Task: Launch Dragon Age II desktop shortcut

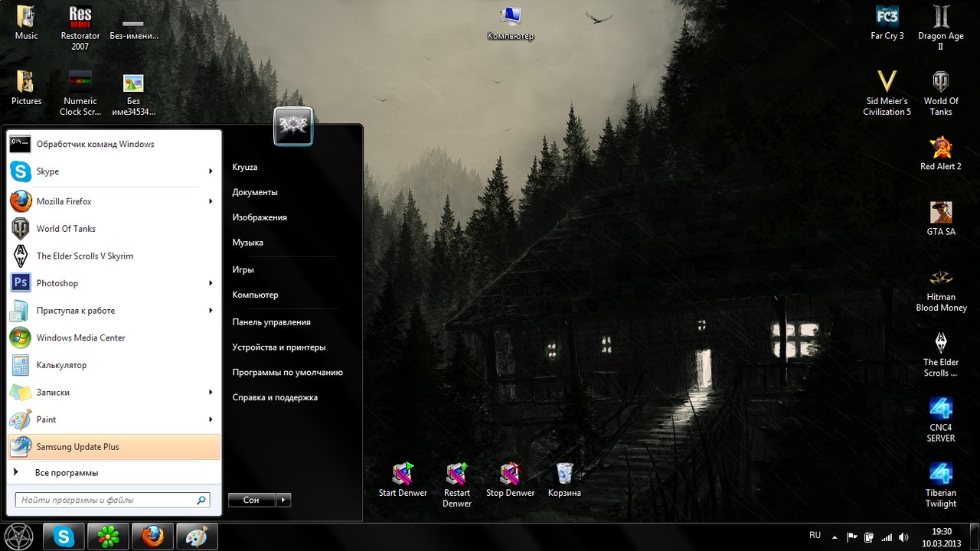Action: [x=941, y=28]
